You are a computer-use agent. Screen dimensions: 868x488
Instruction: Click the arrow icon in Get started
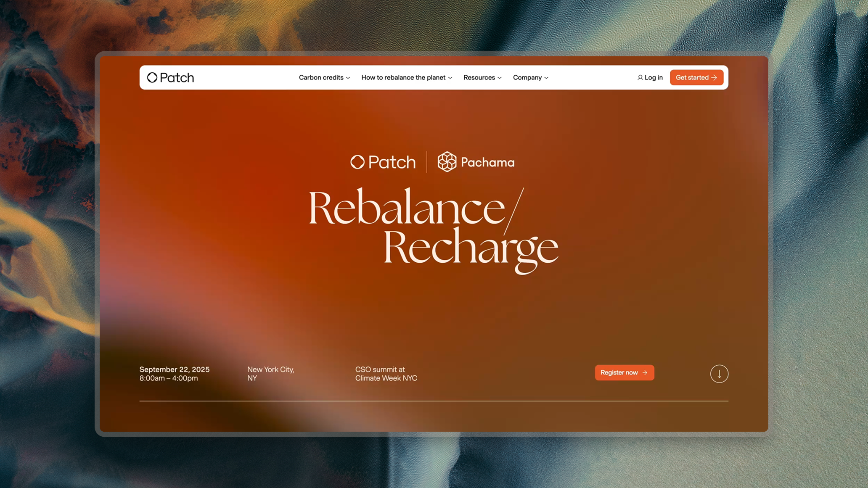point(714,77)
